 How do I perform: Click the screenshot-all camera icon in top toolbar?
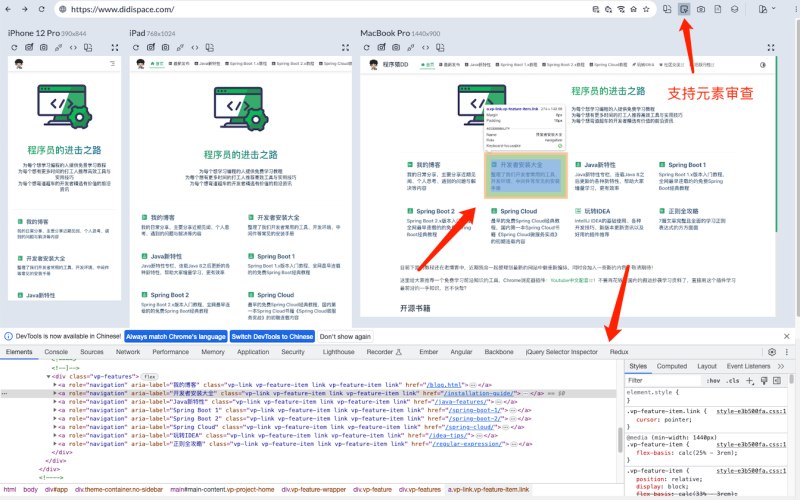(701, 9)
